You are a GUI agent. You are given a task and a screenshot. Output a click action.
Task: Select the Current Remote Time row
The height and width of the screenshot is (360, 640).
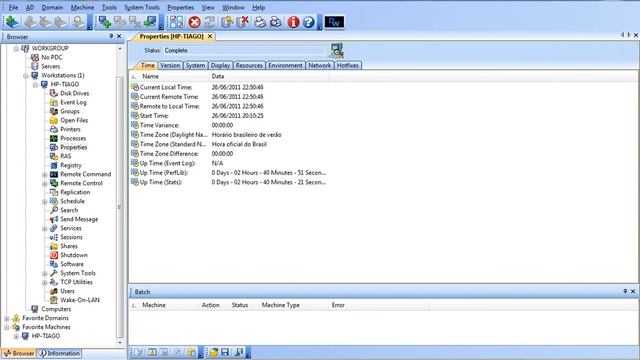(x=229, y=97)
